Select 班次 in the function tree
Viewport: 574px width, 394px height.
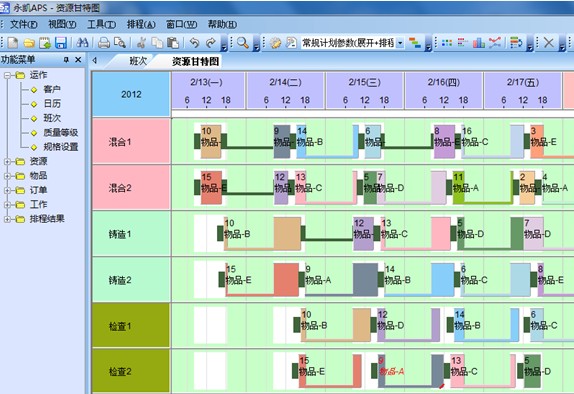(x=52, y=118)
